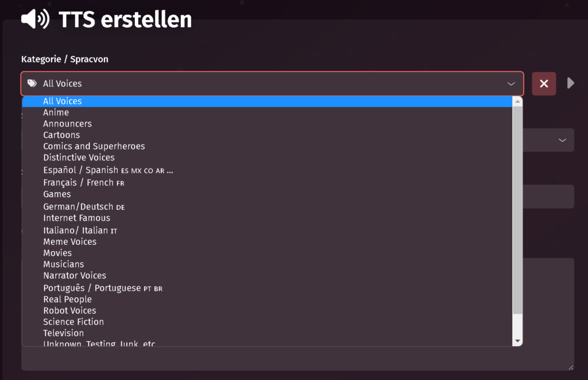Expand the second dropdown behind the list
Viewport: 588px width, 380px height.
point(562,140)
